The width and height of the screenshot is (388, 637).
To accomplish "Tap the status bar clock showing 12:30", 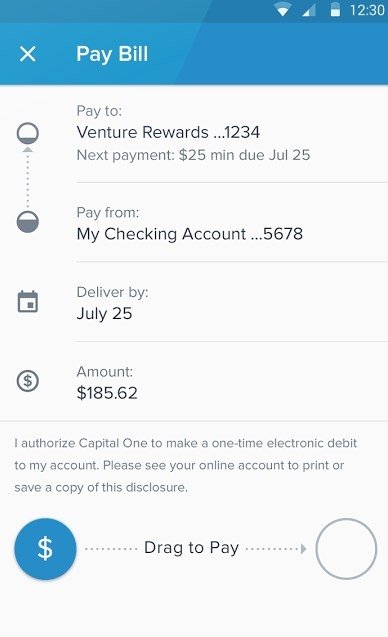I will click(x=367, y=10).
